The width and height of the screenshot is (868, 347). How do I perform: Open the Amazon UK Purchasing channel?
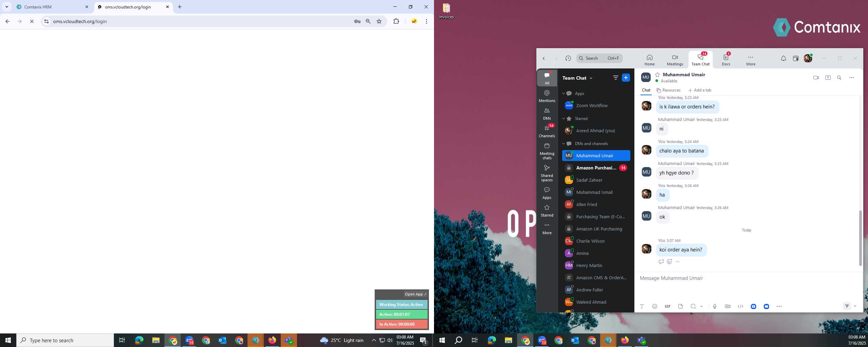(x=596, y=229)
